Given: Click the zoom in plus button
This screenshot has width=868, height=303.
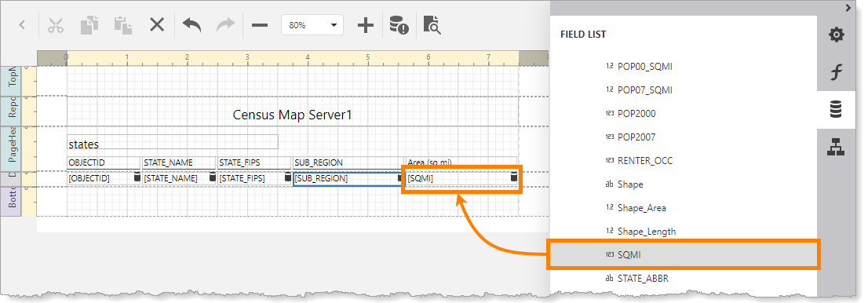Looking at the screenshot, I should click(365, 25).
